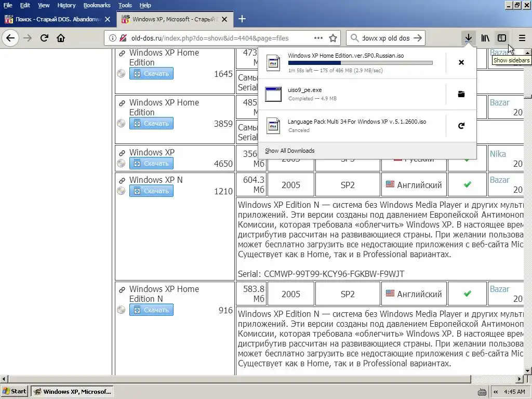Image resolution: width=532 pixels, height=399 pixels.
Task: Select the Language Pack Multi 34 download entry
Action: point(352,126)
